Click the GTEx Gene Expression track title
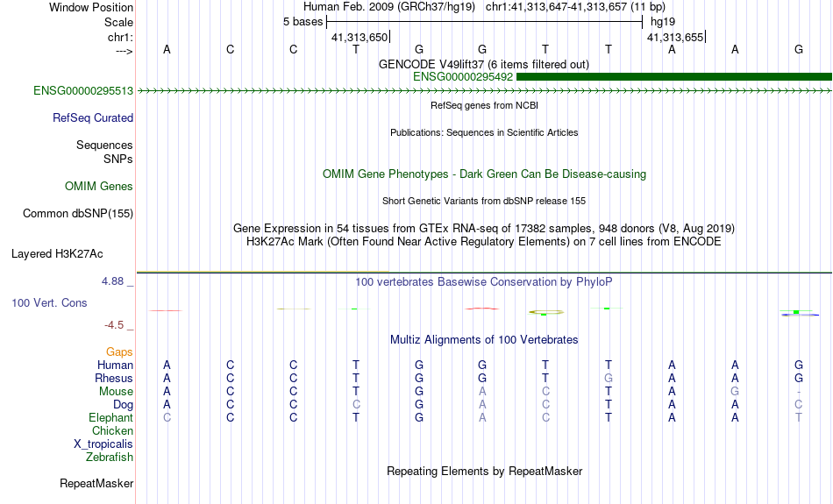The width and height of the screenshot is (833, 504). pyautogui.click(x=484, y=229)
